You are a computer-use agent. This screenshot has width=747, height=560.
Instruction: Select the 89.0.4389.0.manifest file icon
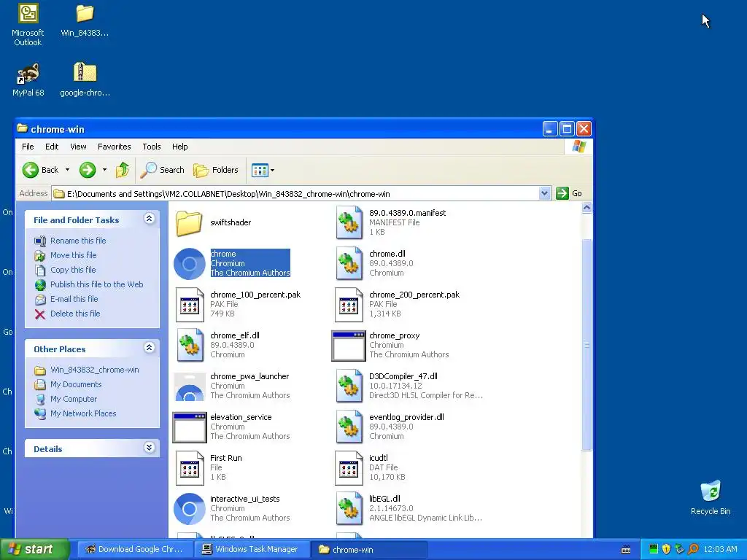pyautogui.click(x=349, y=222)
